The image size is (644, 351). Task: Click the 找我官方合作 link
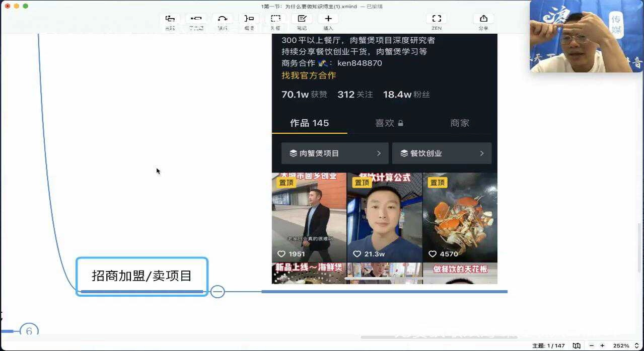[x=309, y=75]
